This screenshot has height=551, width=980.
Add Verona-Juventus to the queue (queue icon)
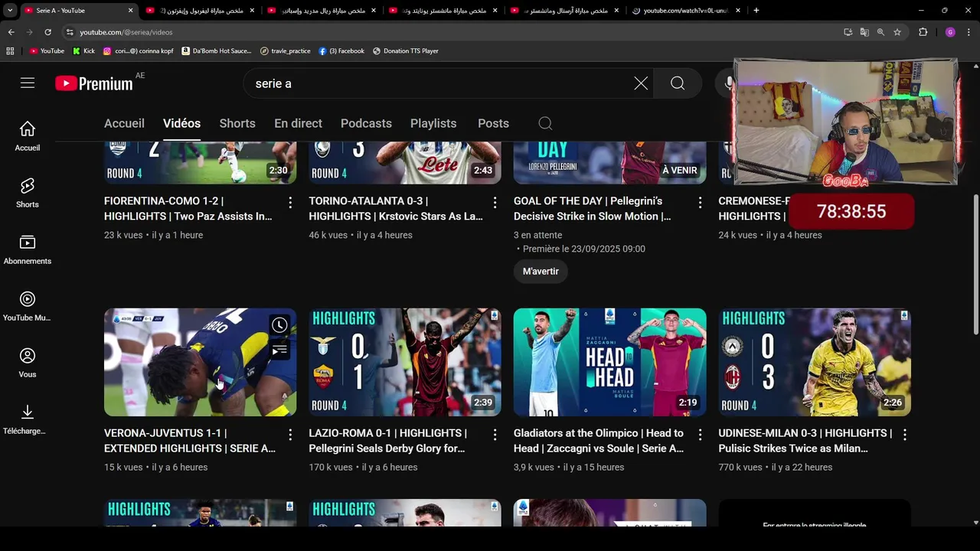coord(279,350)
